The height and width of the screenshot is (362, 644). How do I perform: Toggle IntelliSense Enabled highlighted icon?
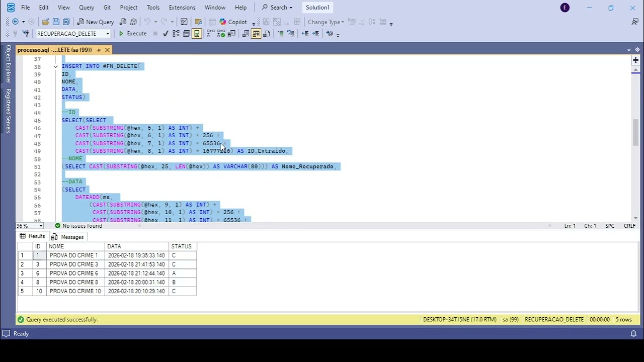pos(197,34)
